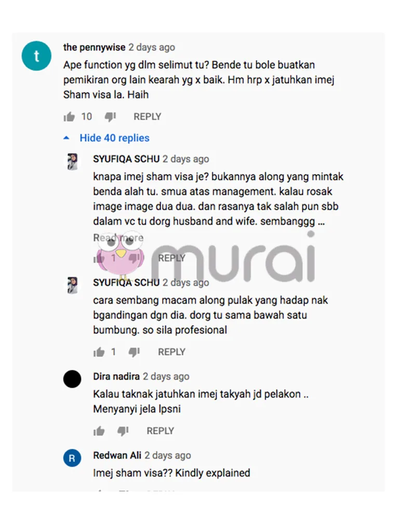
Task: Collapse thread via Hide 40 replies
Action: pyautogui.click(x=114, y=138)
